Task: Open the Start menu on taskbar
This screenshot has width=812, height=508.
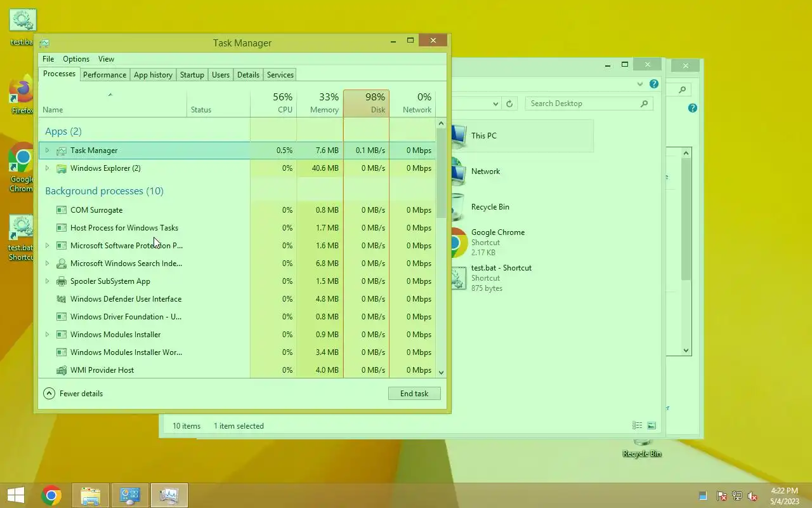Action: (x=16, y=495)
